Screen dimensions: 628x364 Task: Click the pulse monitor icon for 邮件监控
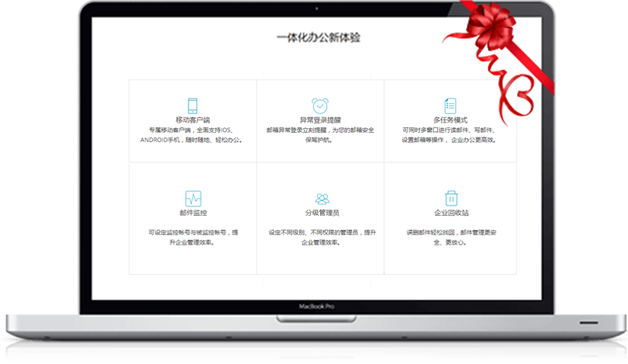(193, 199)
